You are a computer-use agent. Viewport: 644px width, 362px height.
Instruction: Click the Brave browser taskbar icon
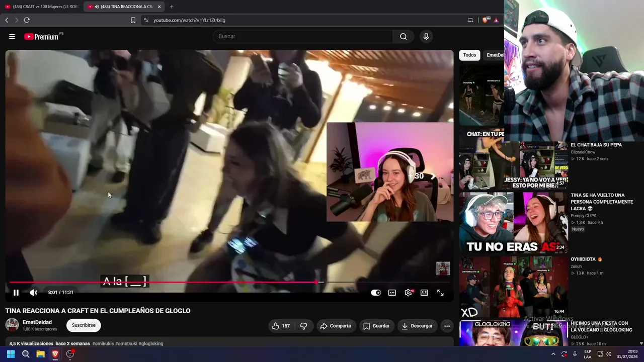click(x=55, y=354)
